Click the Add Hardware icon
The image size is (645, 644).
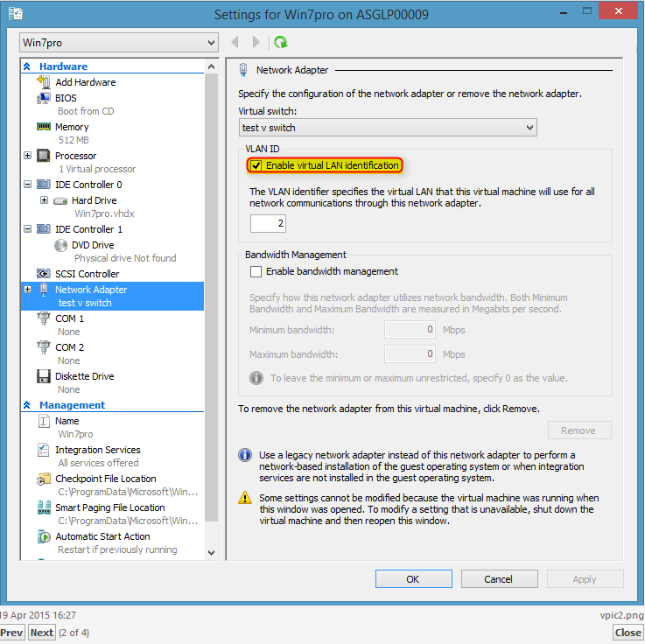click(x=43, y=82)
